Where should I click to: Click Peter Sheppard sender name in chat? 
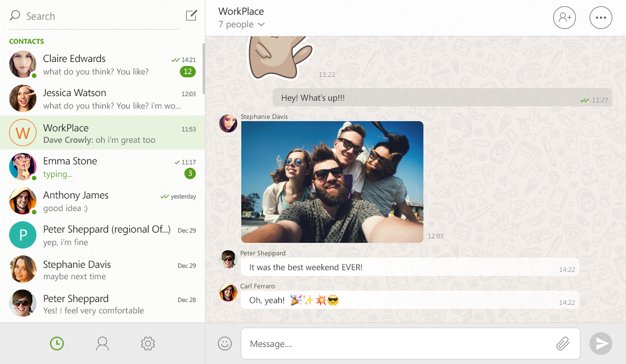coord(263,253)
